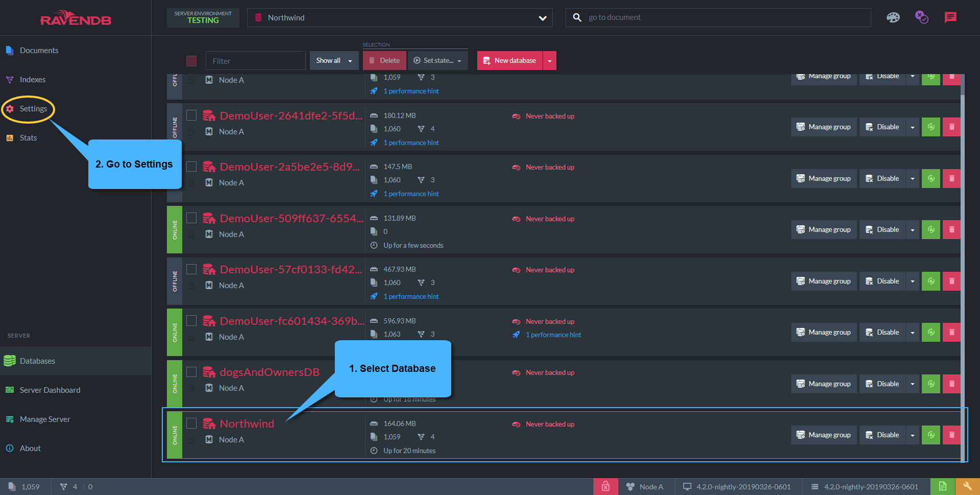Click green refresh icon for DemoUser-57cf0133 row
The height and width of the screenshot is (495, 980).
pyautogui.click(x=931, y=281)
